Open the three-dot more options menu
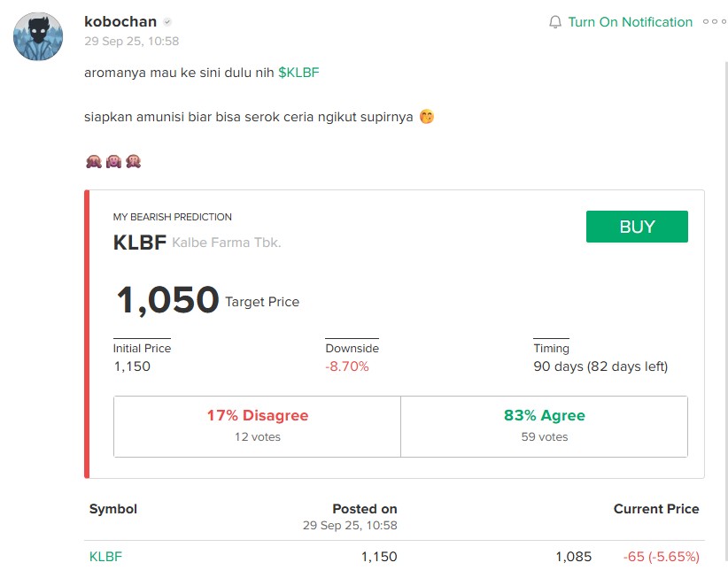Image resolution: width=728 pixels, height=578 pixels. click(x=714, y=22)
